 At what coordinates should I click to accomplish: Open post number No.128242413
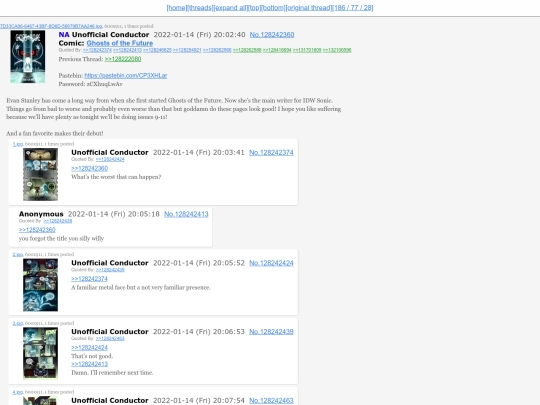(x=186, y=214)
